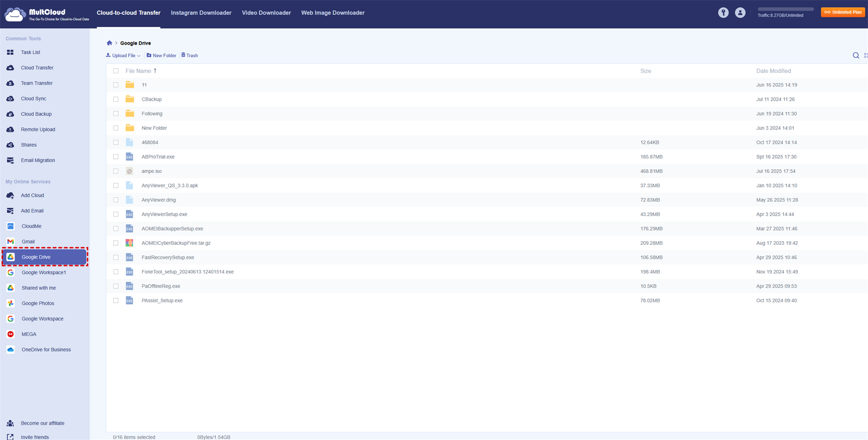This screenshot has width=868, height=440.
Task: Open the Video Downloader tab
Action: (x=266, y=13)
